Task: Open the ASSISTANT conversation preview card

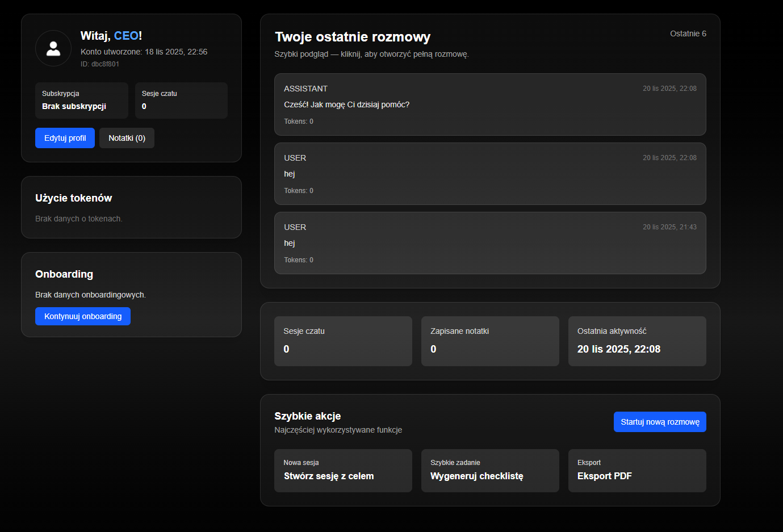Action: click(489, 104)
